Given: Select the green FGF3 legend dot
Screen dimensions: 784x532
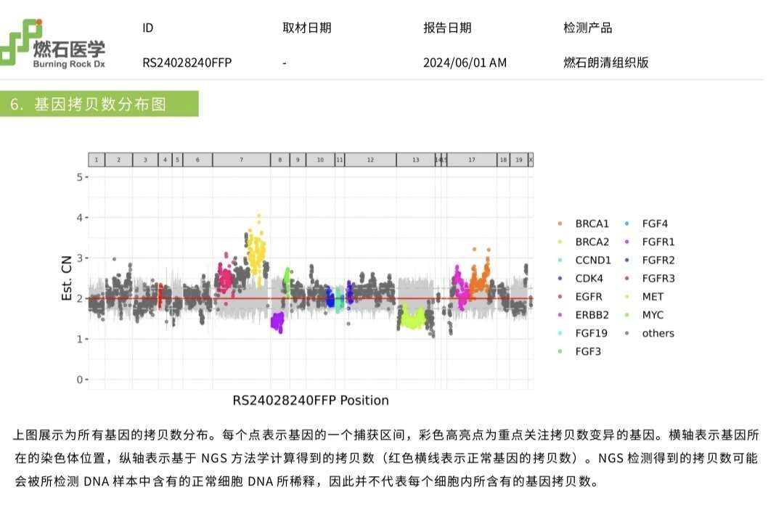Looking at the screenshot, I should coord(560,352).
